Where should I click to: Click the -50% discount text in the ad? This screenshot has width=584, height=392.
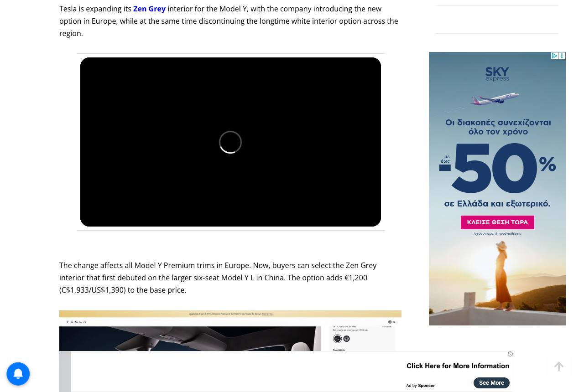click(497, 168)
